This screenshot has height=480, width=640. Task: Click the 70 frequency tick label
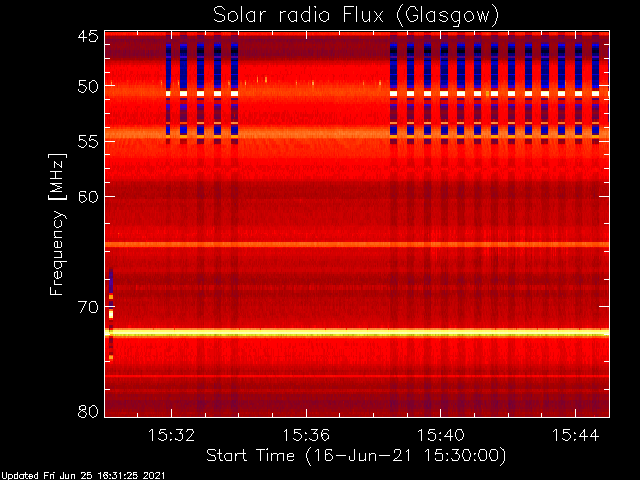(88, 307)
